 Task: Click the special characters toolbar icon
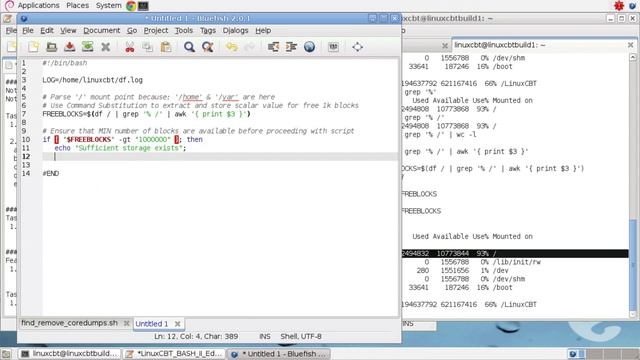click(333, 47)
